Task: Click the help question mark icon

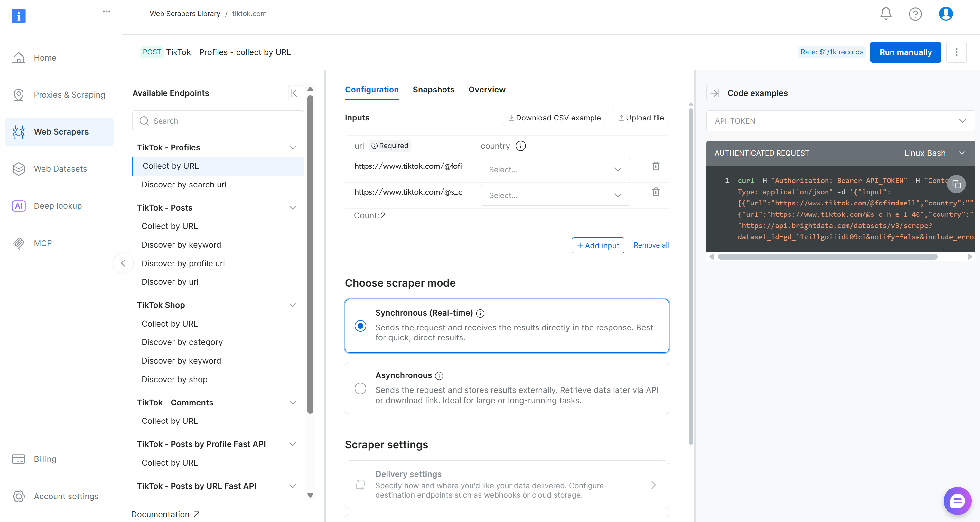Action: (915, 14)
